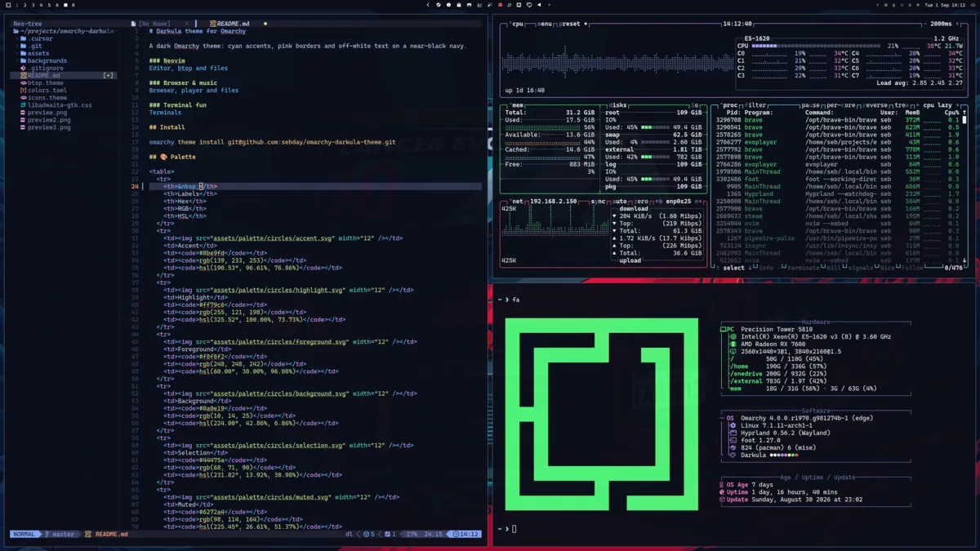Toggle zero in btop net panel
Viewport: 980px width, 551px height.
pyautogui.click(x=641, y=201)
